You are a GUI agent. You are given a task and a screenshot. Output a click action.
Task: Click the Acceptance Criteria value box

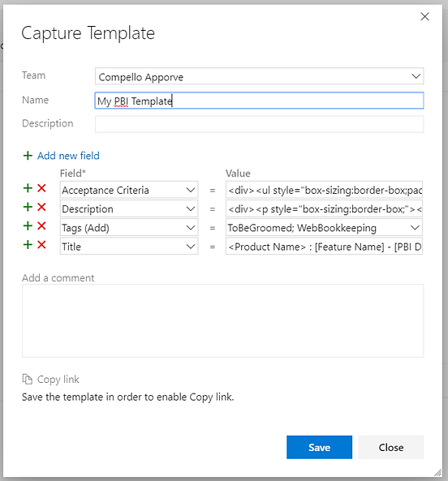pyautogui.click(x=324, y=190)
